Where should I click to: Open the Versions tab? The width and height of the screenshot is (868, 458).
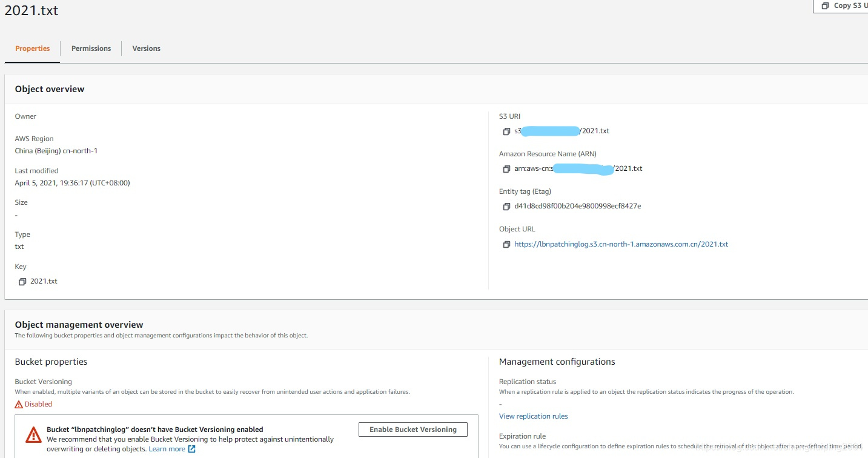click(146, 48)
